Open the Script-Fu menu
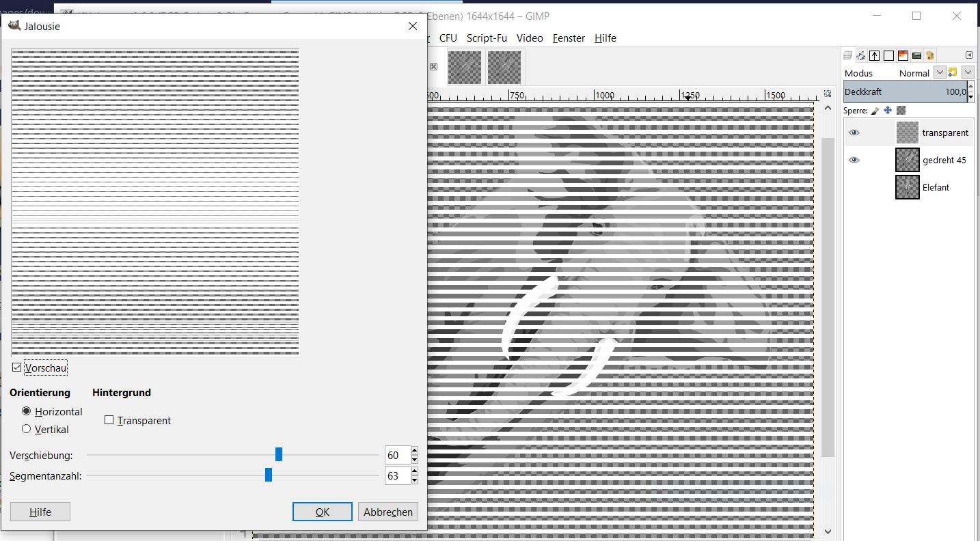The image size is (980, 541). (x=487, y=38)
